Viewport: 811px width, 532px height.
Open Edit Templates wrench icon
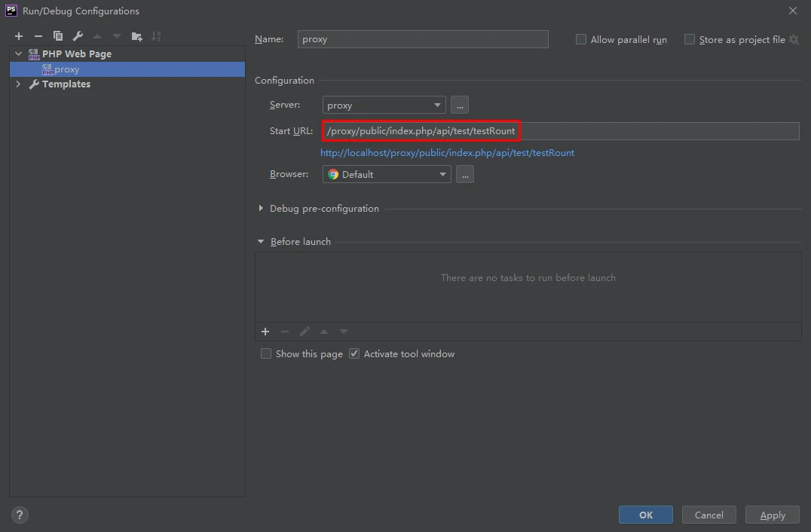[78, 36]
